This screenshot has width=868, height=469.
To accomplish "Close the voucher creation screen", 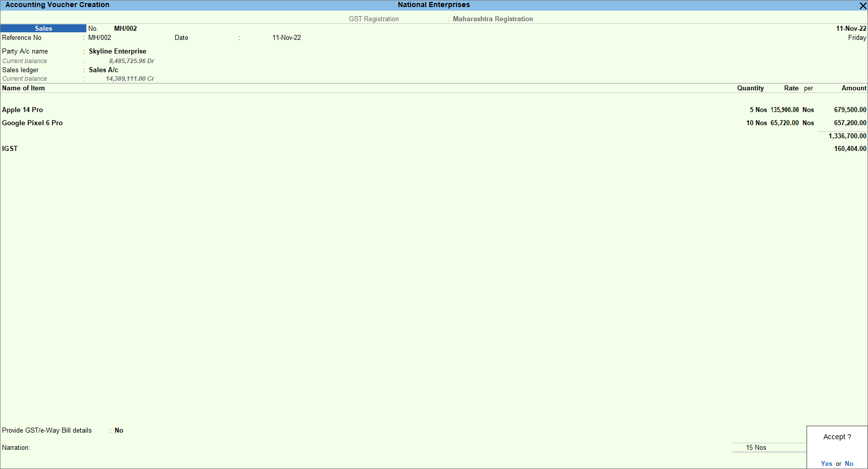I will pyautogui.click(x=863, y=6).
